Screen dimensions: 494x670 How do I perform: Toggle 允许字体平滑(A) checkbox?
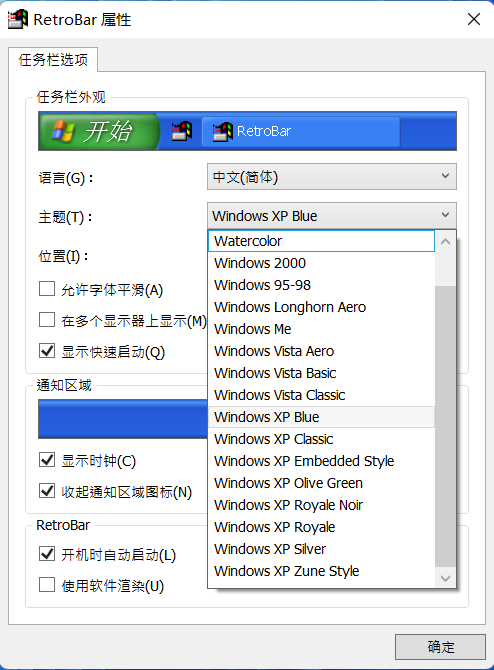47,289
